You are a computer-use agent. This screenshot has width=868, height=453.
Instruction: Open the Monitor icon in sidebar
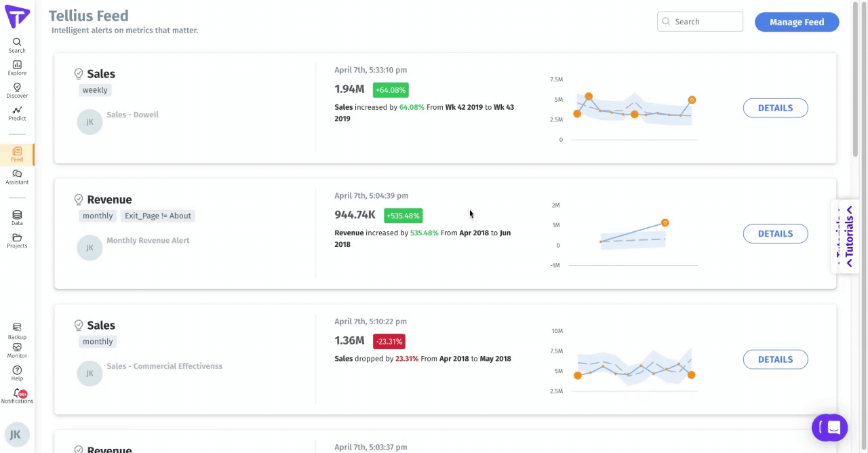[x=17, y=350]
